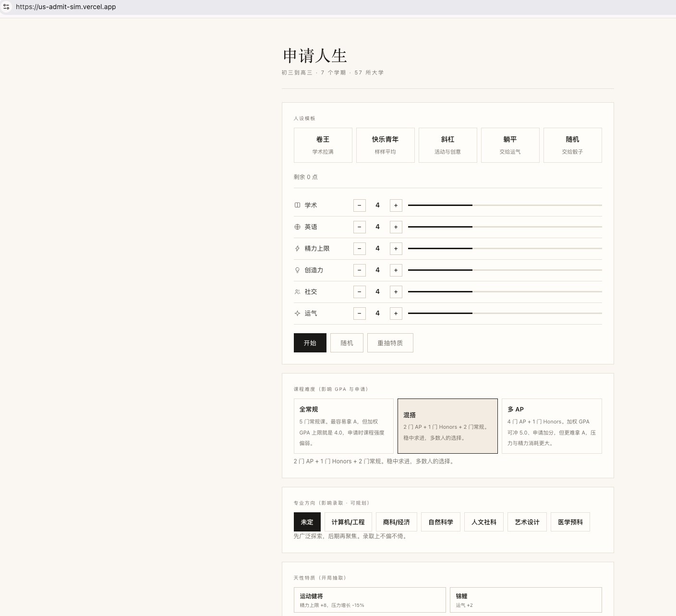This screenshot has width=676, height=616.
Task: Choose the 混搭 course difficulty
Action: (x=447, y=426)
